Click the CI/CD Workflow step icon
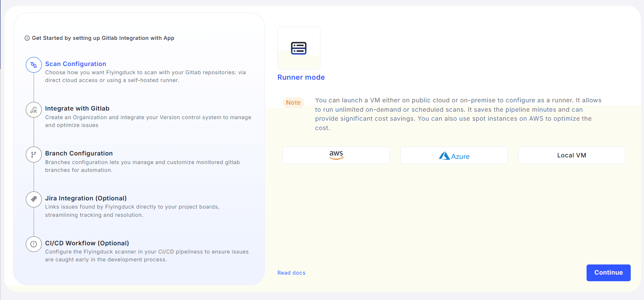Image resolution: width=644 pixels, height=300 pixels. tap(34, 244)
